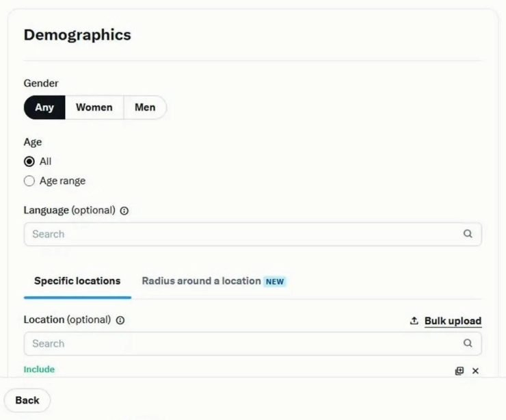
Task: Click the copy icon in the Include row
Action: [x=460, y=371]
